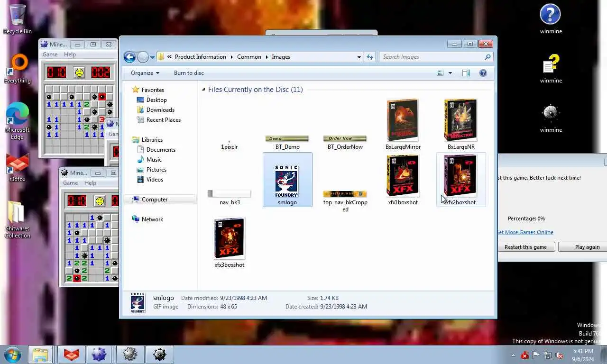Select the BT_OrderNow image file

[345, 142]
